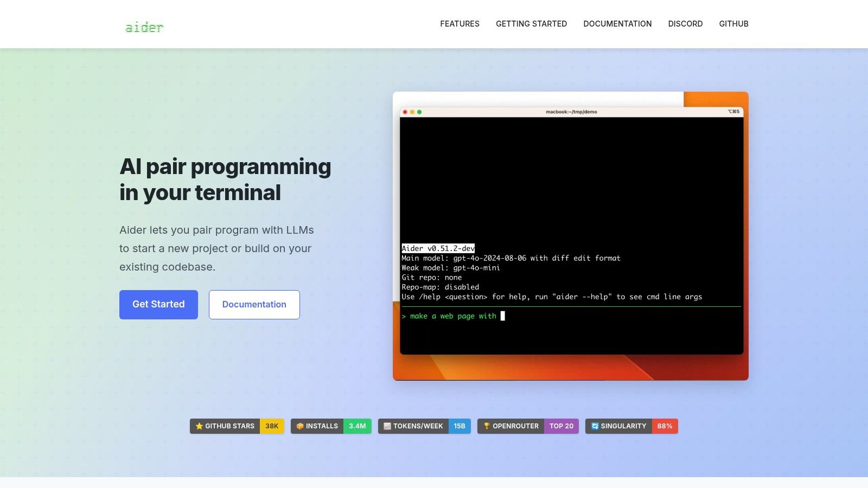Open Documentation in the top navigation
This screenshot has width=868, height=488.
tap(617, 24)
